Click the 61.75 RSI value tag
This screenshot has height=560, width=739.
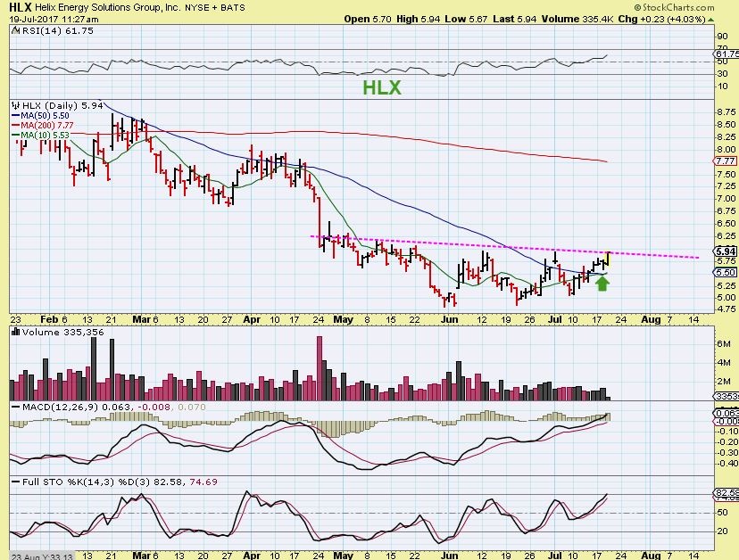727,54
